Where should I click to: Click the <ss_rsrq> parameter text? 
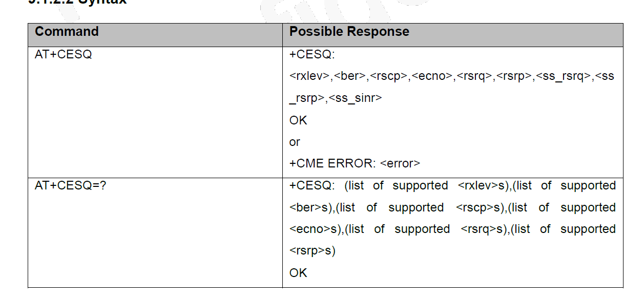click(563, 76)
